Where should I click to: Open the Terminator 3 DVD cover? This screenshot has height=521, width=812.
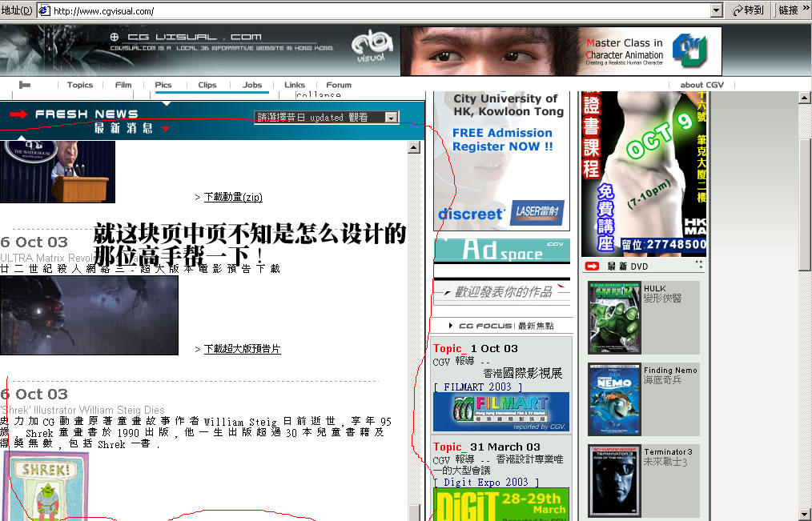tap(614, 481)
